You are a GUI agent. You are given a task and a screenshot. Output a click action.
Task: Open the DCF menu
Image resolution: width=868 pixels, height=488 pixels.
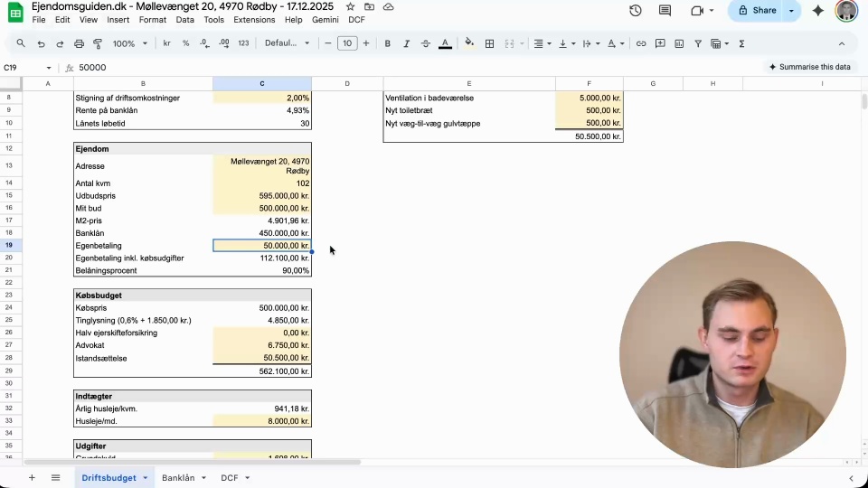(x=356, y=20)
